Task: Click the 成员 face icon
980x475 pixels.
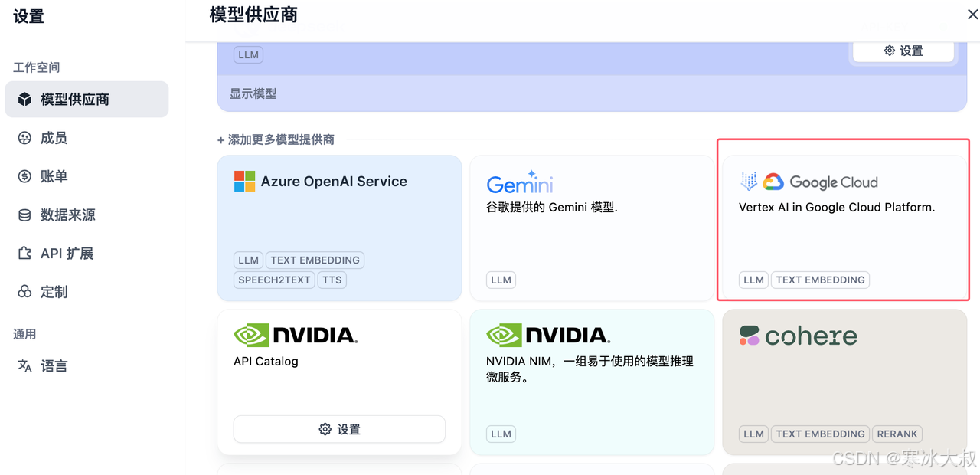Action: (x=25, y=138)
